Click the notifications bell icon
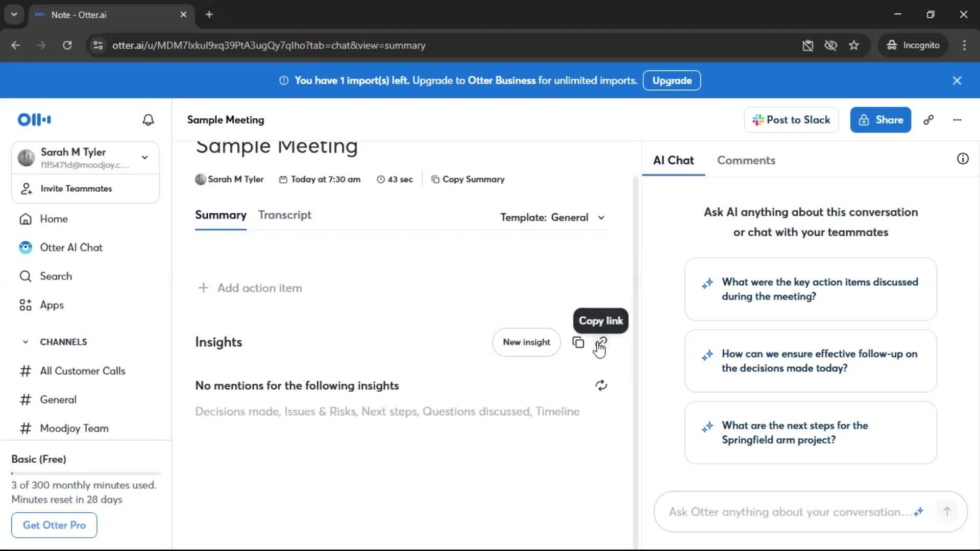This screenshot has height=551, width=980. click(148, 120)
